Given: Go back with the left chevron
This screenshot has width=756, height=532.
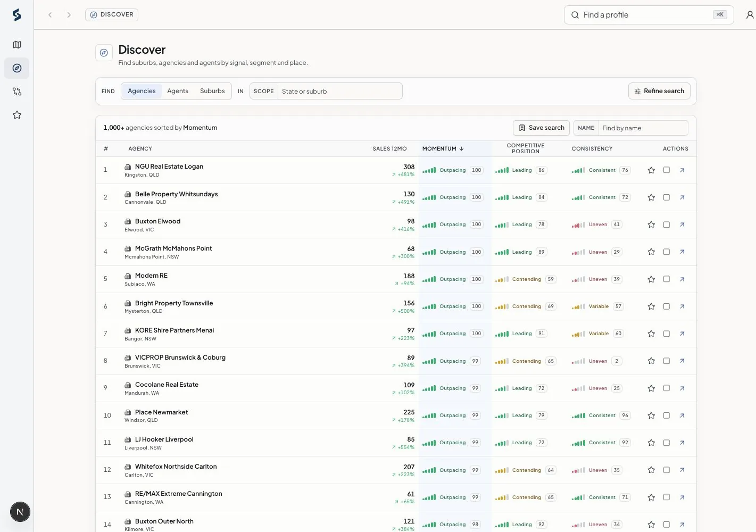Looking at the screenshot, I should click(x=50, y=15).
